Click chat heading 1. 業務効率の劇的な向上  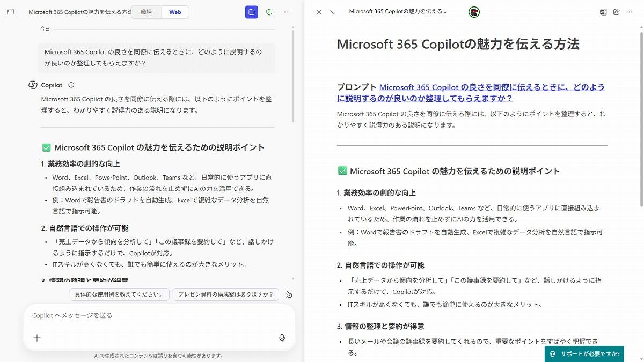80,164
